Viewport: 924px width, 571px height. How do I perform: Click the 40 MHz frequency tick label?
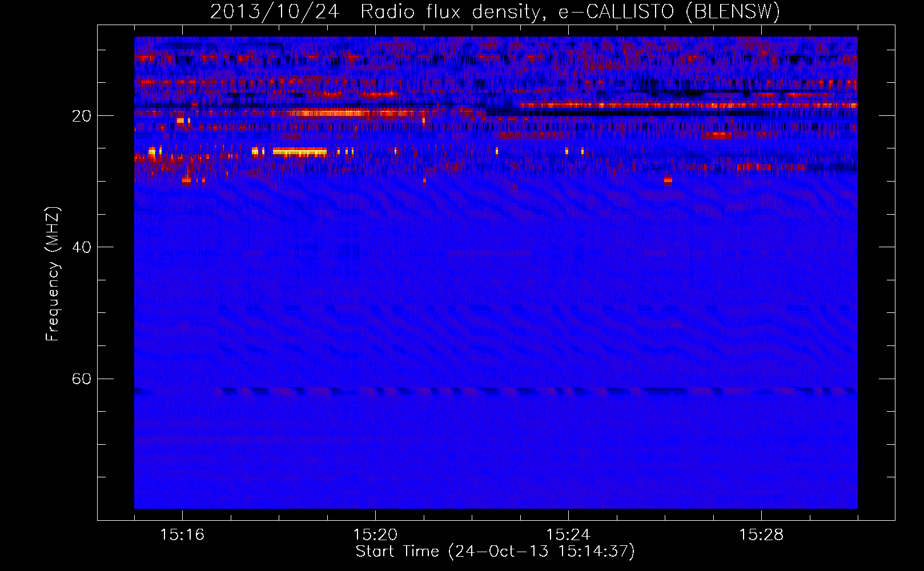pyautogui.click(x=82, y=247)
